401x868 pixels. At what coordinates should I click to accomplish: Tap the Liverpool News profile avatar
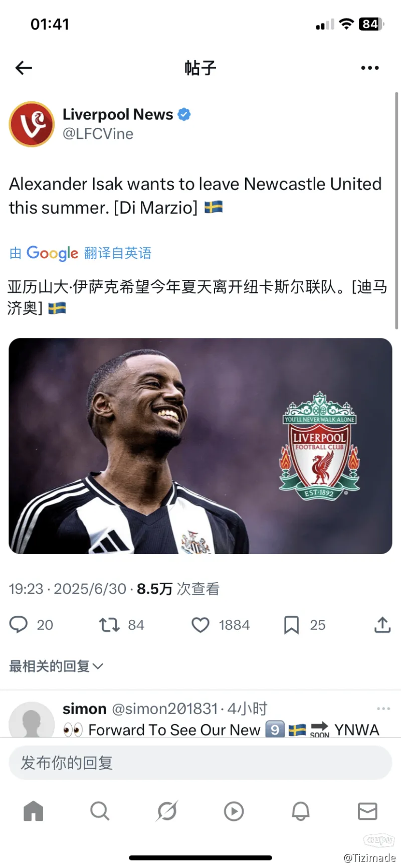pos(32,124)
